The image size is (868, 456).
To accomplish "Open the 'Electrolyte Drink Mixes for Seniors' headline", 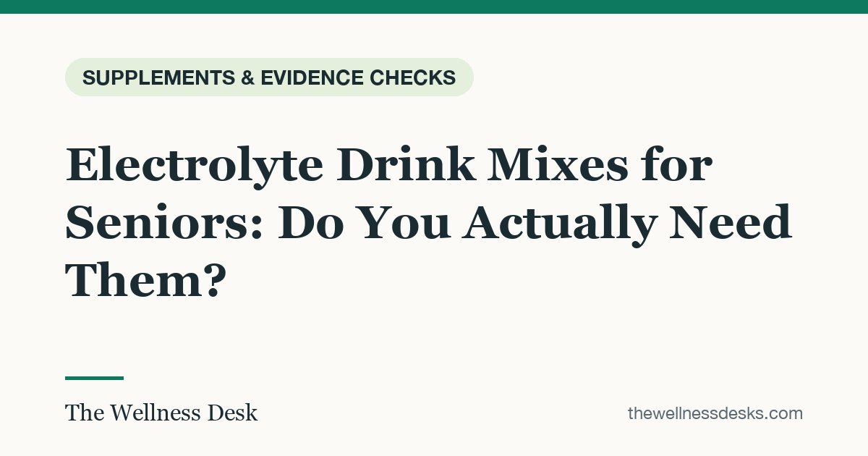I will [429, 222].
